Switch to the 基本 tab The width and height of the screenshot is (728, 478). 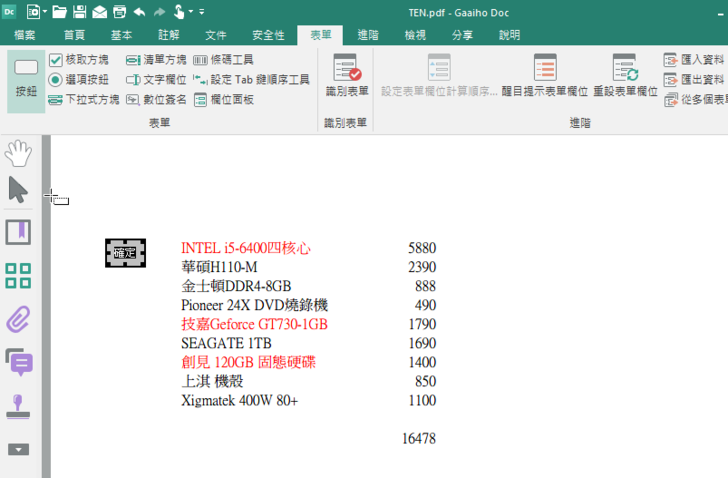coord(122,35)
